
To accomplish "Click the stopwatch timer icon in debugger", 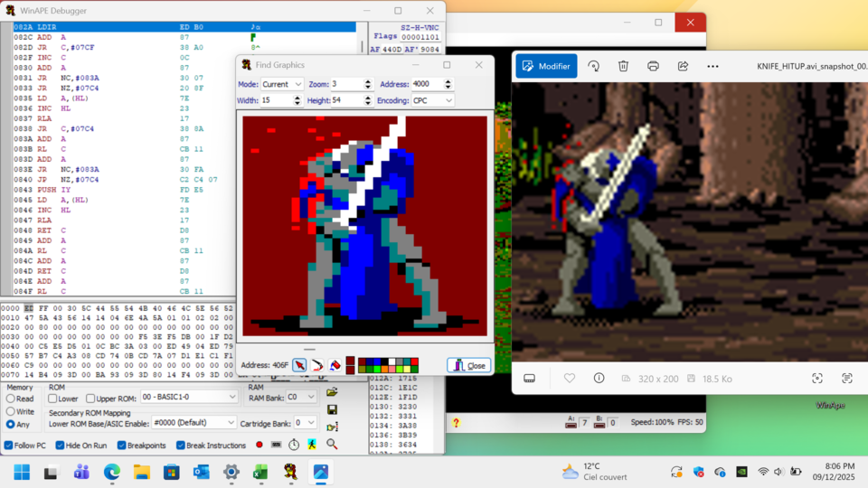I will (x=294, y=445).
